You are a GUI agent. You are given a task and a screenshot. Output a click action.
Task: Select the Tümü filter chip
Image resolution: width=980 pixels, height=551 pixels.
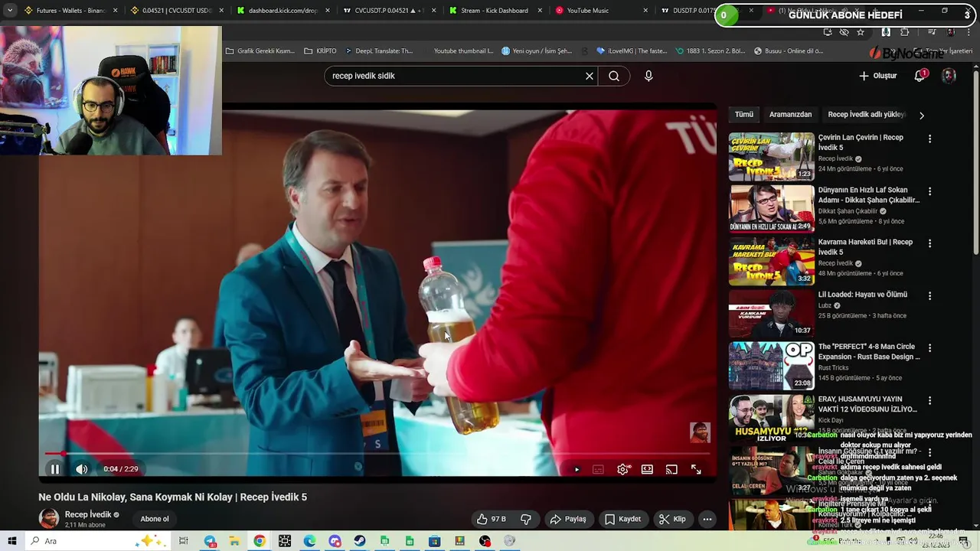point(744,114)
